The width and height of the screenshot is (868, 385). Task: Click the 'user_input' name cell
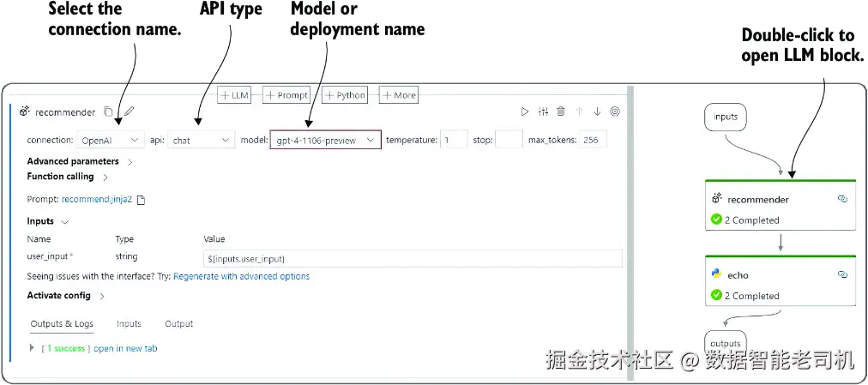[51, 256]
